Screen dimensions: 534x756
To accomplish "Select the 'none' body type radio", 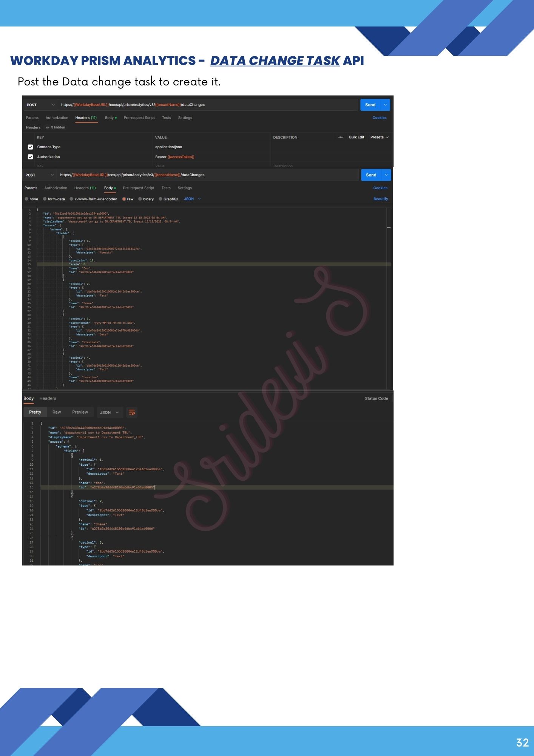I will coord(27,199).
